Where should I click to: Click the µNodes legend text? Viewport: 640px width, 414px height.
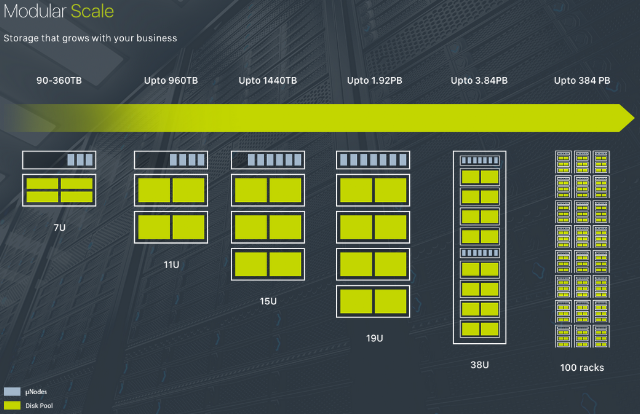[x=36, y=392]
